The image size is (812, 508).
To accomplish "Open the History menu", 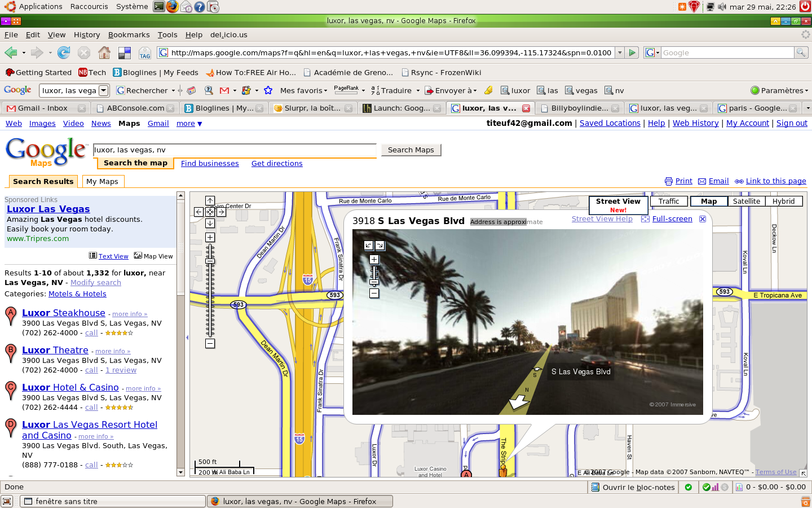I will click(87, 35).
